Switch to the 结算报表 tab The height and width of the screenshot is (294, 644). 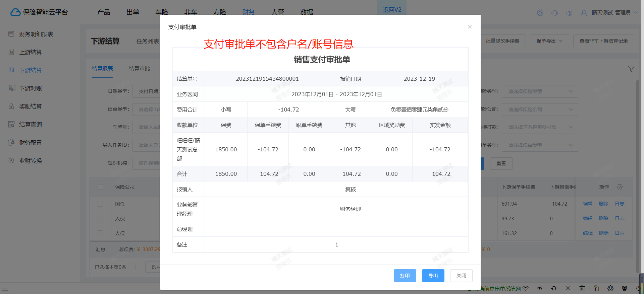coord(102,68)
